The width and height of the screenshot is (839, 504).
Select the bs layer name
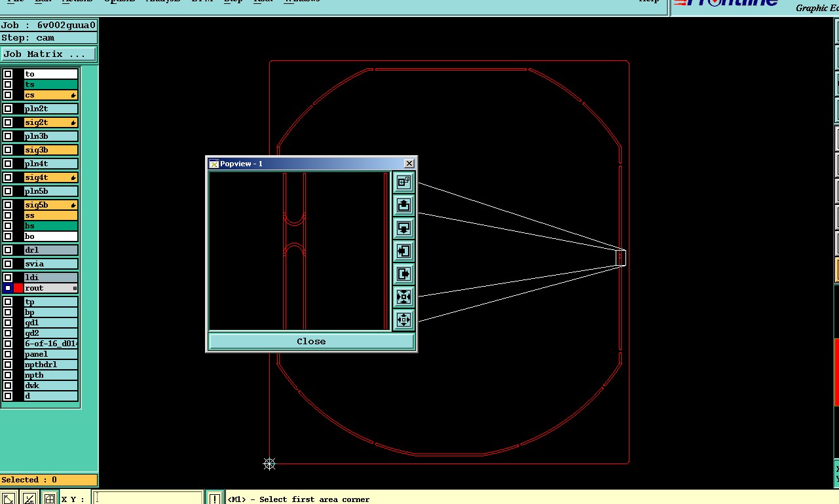pyautogui.click(x=51, y=226)
